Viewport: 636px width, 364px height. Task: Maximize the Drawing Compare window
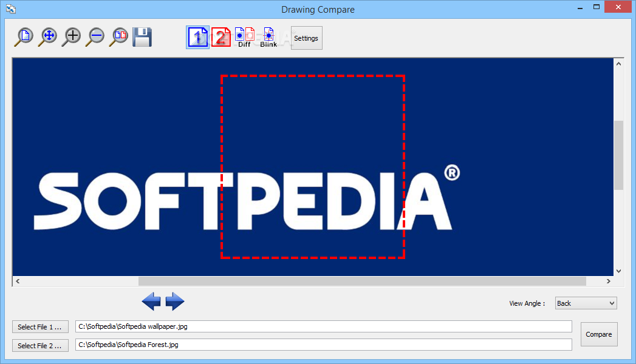click(597, 7)
